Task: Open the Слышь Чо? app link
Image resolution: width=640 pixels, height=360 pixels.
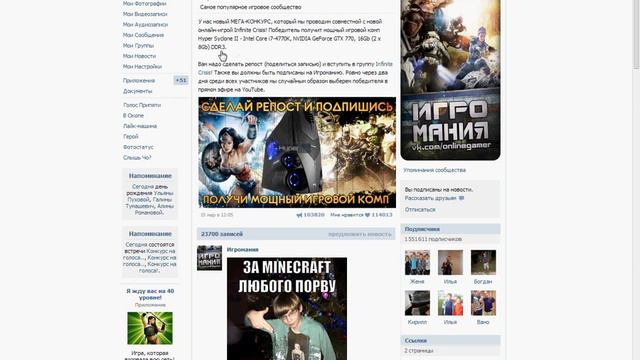Action: click(x=137, y=158)
